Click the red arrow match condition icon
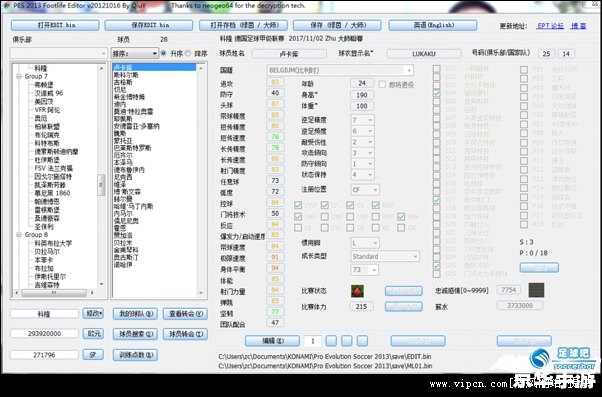602x397 pixels. (357, 291)
